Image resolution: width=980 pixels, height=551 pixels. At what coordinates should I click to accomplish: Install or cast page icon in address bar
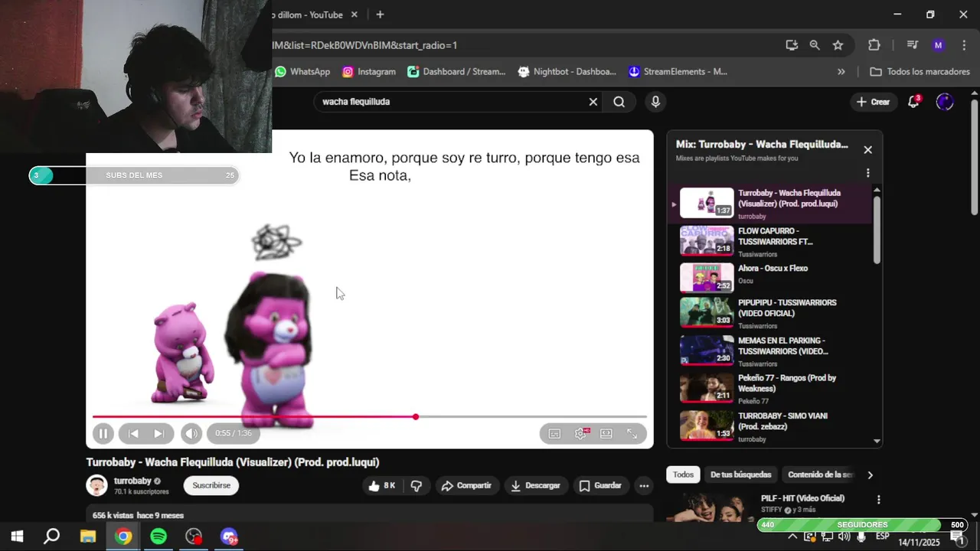click(792, 45)
